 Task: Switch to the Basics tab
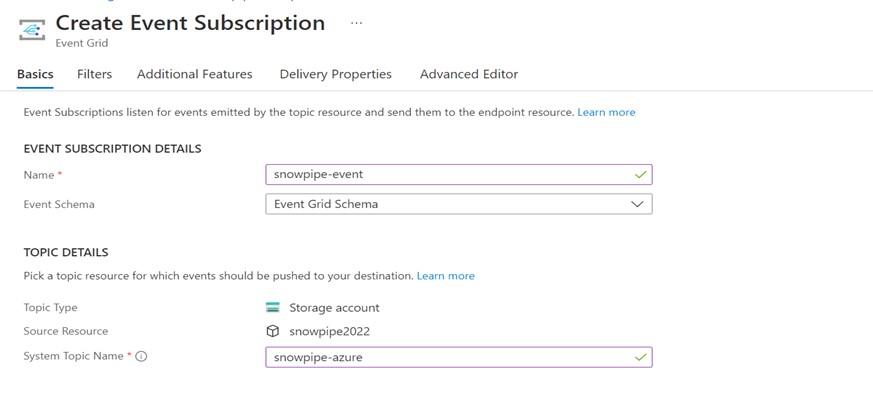pyautogui.click(x=35, y=74)
